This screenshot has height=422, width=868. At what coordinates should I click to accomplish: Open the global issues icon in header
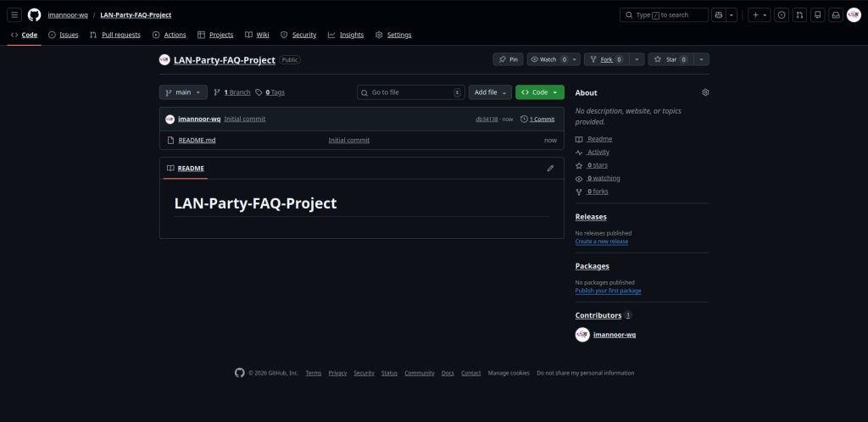(781, 14)
